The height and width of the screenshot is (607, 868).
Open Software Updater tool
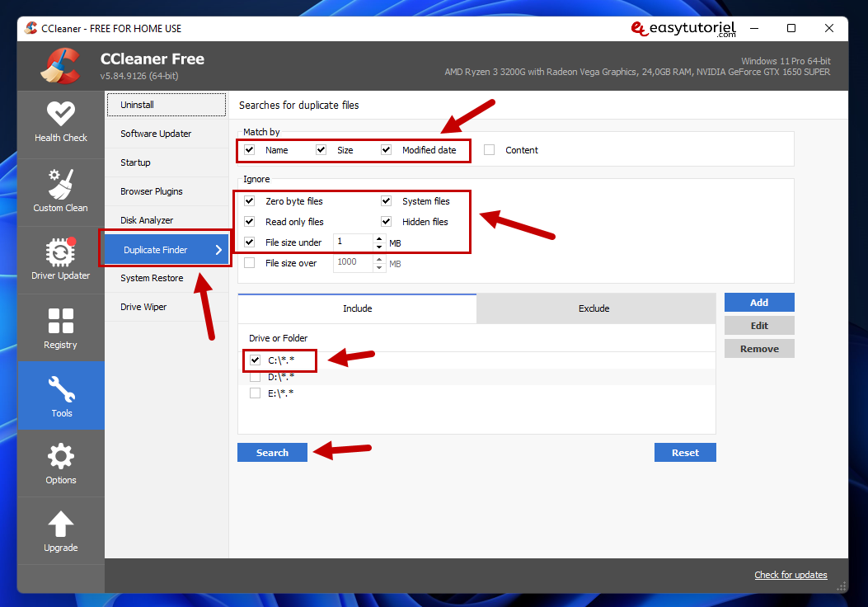[x=166, y=134]
